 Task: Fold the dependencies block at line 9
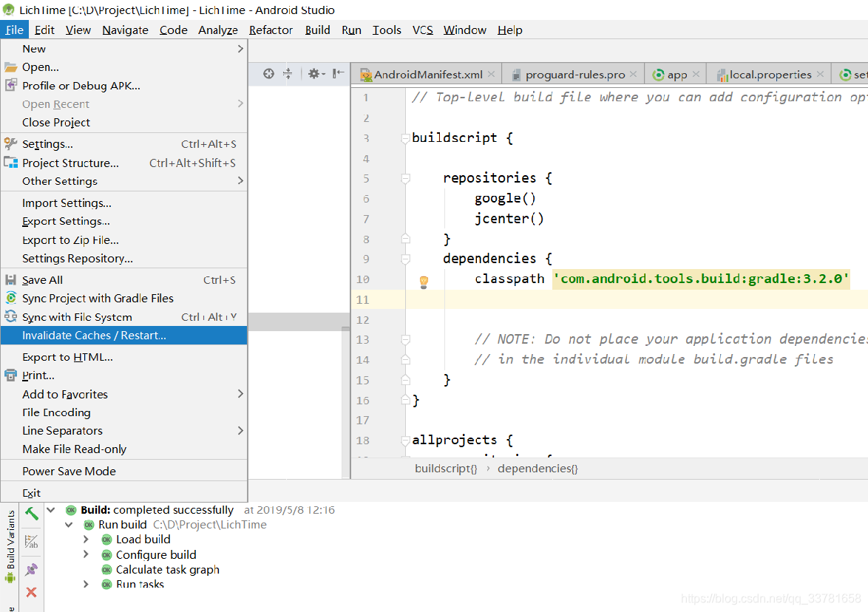coord(405,259)
